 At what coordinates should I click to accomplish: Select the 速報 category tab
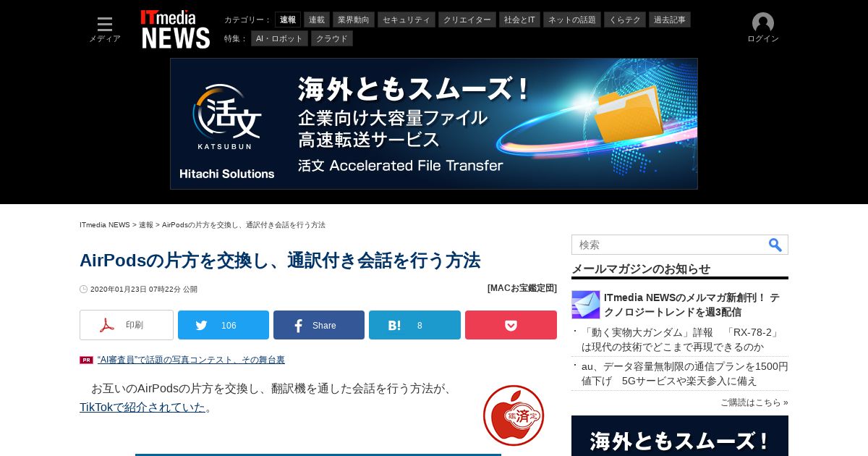click(288, 20)
